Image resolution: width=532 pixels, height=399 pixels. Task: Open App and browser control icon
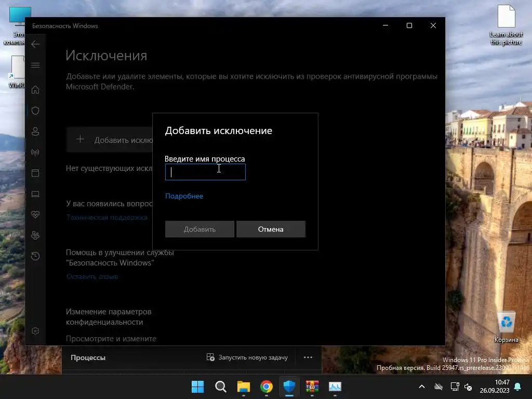coord(35,173)
